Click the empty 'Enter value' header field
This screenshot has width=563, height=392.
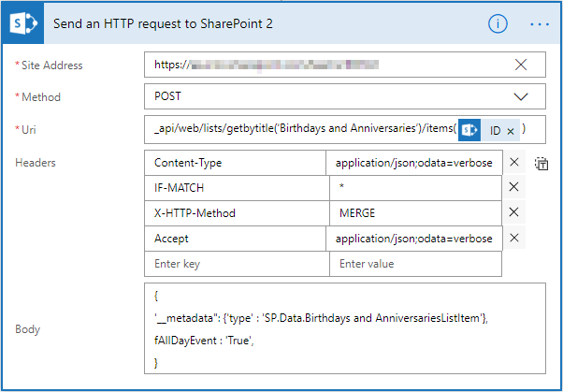415,264
